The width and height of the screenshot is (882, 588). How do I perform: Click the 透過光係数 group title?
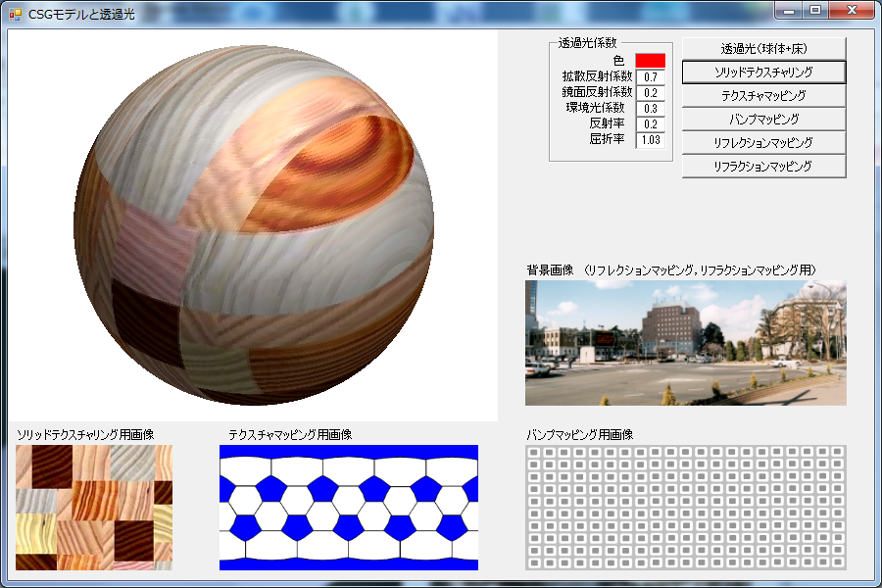587,43
